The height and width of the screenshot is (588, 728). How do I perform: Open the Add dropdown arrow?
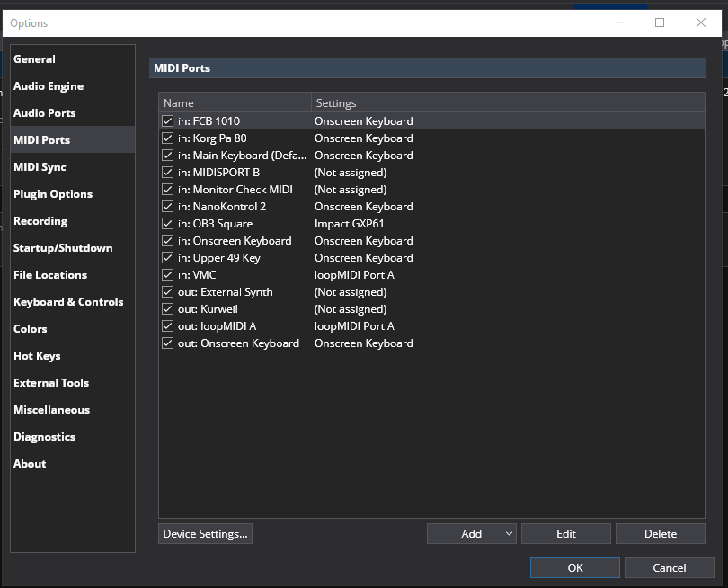(x=509, y=534)
